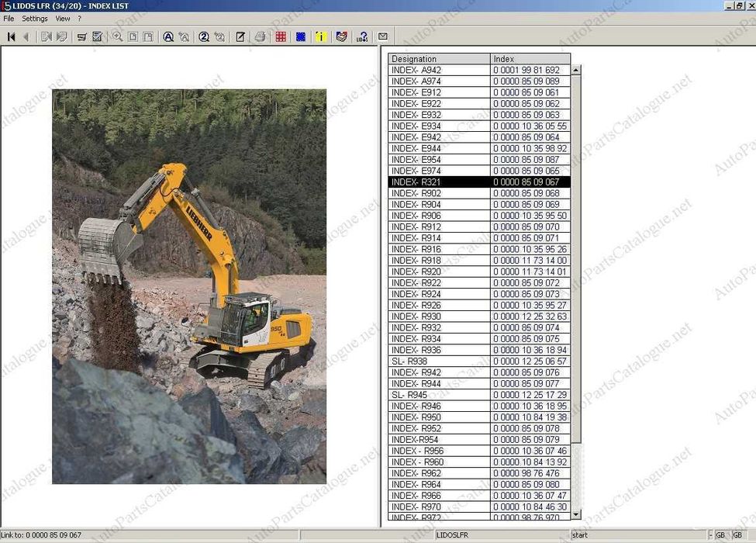Select row INDEX-R954
The image size is (756, 543).
coord(479,439)
